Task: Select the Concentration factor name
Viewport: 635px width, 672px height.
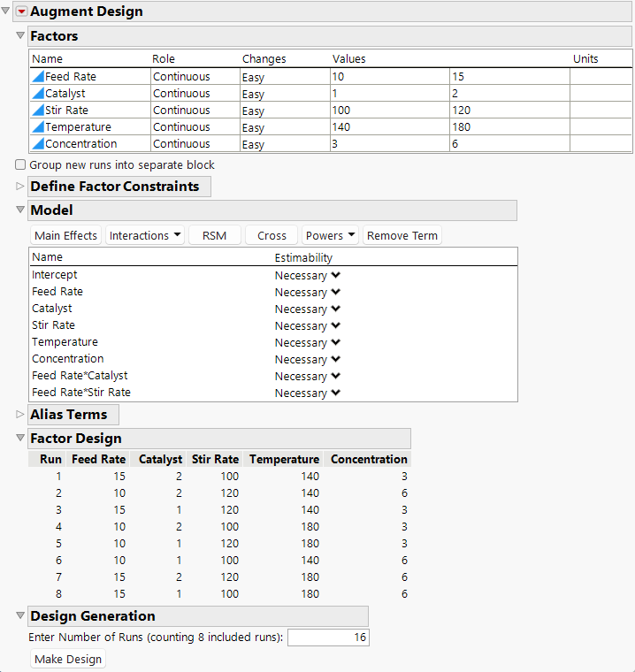Action: tap(81, 143)
